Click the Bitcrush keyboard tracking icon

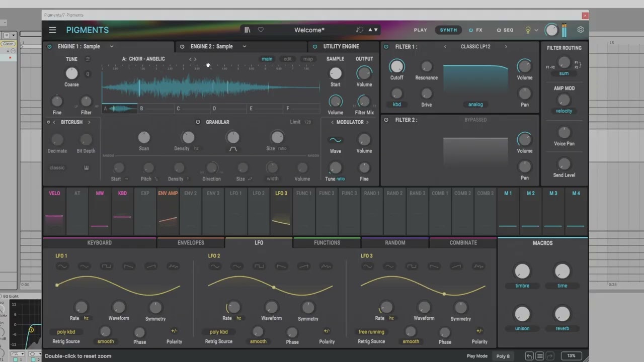(x=86, y=168)
